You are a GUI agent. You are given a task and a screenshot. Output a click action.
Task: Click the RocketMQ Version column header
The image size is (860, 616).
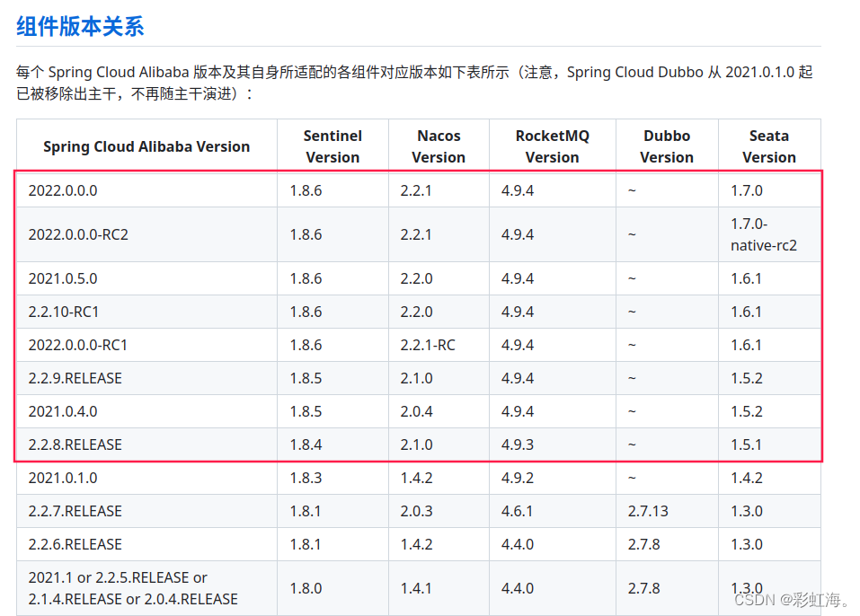[x=552, y=146]
